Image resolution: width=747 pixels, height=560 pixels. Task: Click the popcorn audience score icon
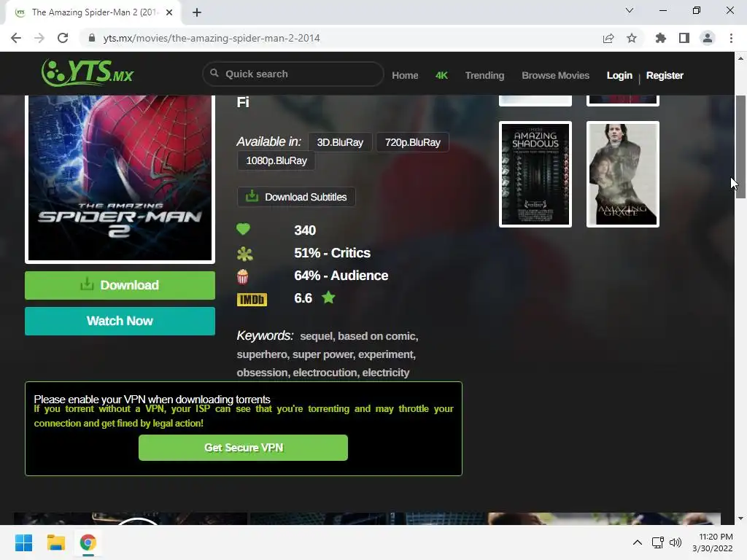click(x=242, y=276)
